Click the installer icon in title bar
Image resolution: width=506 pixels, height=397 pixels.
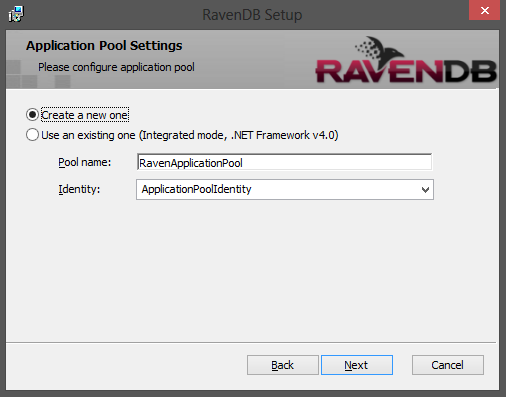[x=16, y=14]
